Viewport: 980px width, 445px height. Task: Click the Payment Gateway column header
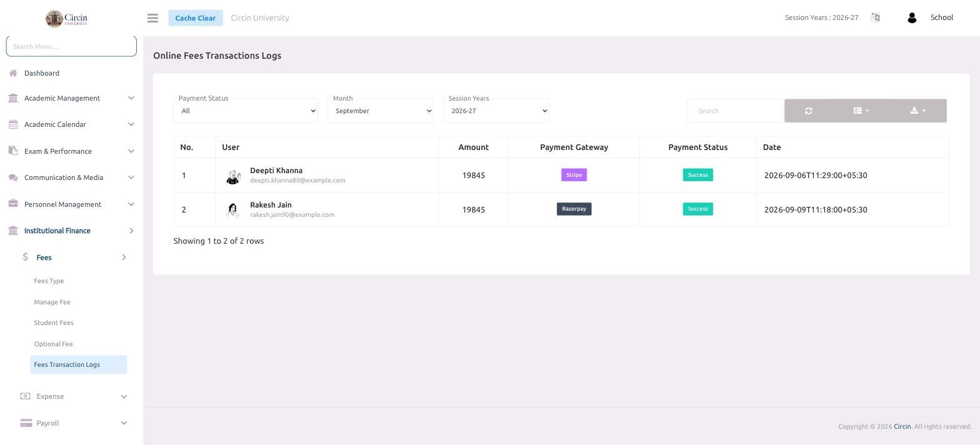pos(574,147)
